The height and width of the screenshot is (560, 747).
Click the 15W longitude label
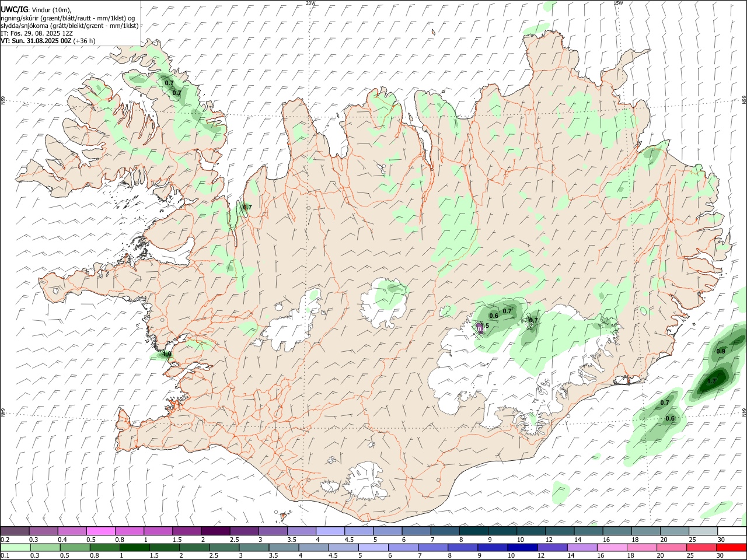tap(617, 3)
